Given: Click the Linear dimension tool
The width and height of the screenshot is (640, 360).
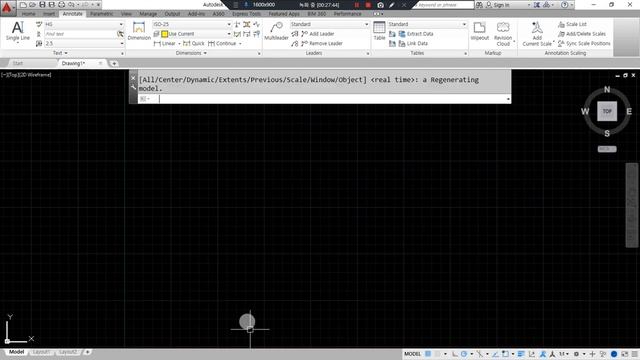Looking at the screenshot, I should [165, 43].
